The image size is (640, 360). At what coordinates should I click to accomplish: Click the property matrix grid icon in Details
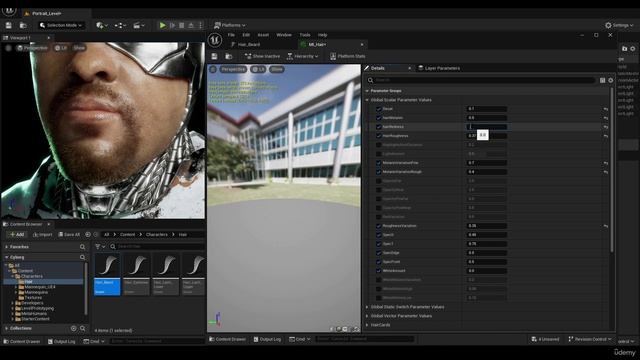(602, 80)
